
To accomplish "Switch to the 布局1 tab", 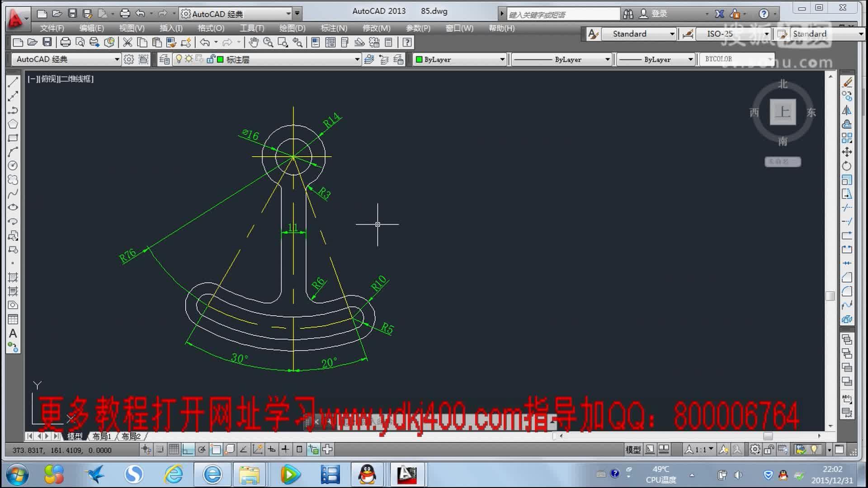I will tap(102, 436).
